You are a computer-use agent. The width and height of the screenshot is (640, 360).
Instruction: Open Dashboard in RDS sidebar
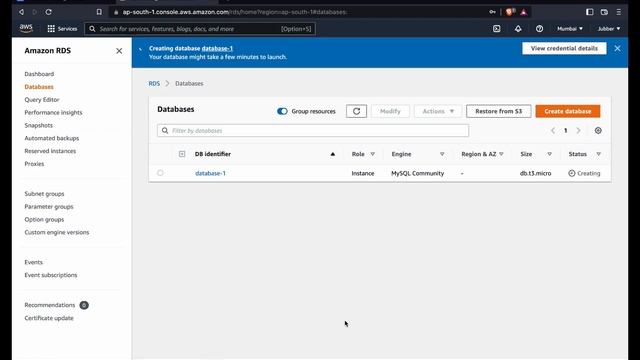tap(39, 74)
